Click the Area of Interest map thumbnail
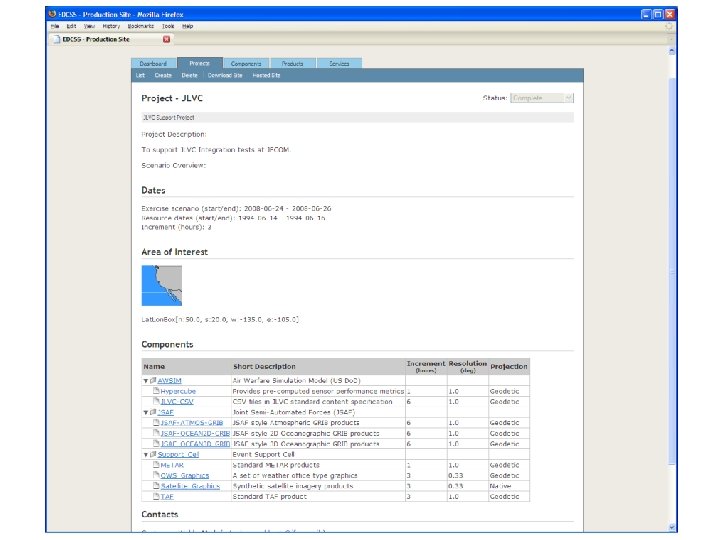Image resolution: width=720 pixels, height=540 pixels. coord(162,285)
